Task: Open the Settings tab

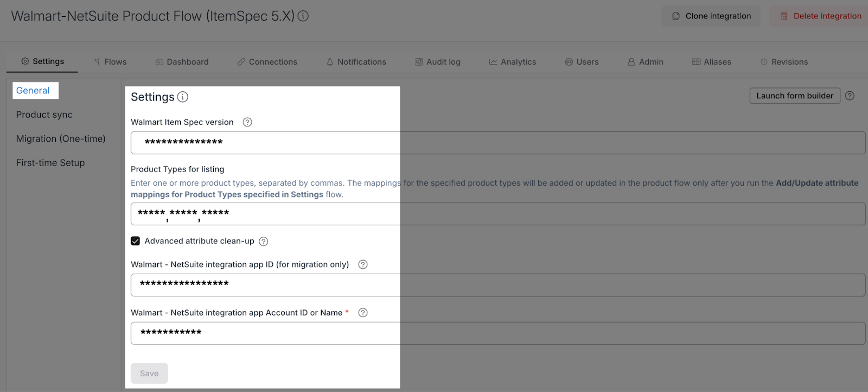Action: pyautogui.click(x=42, y=61)
